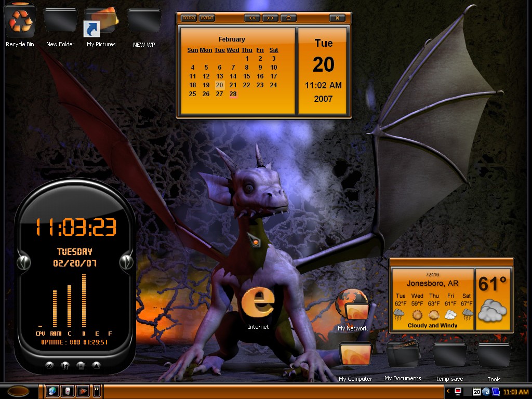
Task: Click the eye visibility button on clock widget
Action: click(49, 366)
